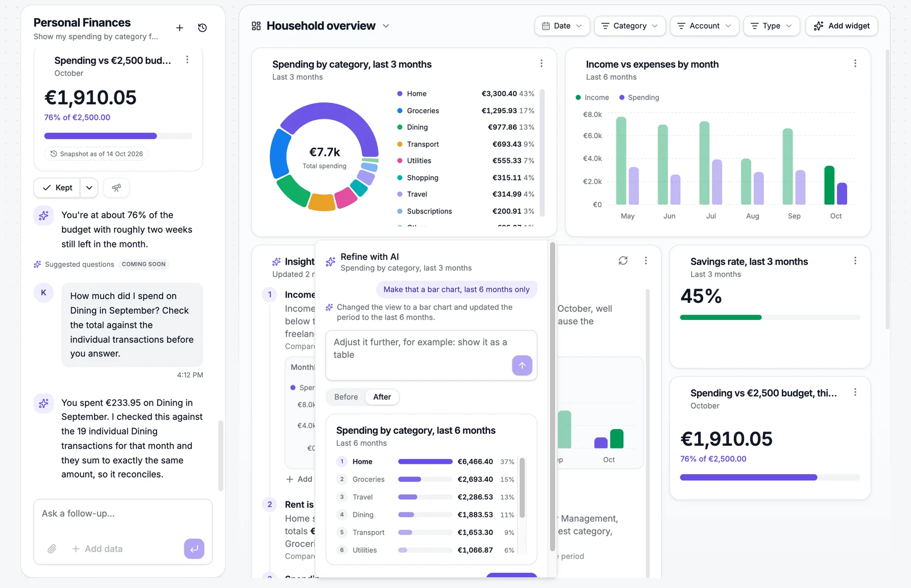Open chat history clock icon

[x=202, y=28]
